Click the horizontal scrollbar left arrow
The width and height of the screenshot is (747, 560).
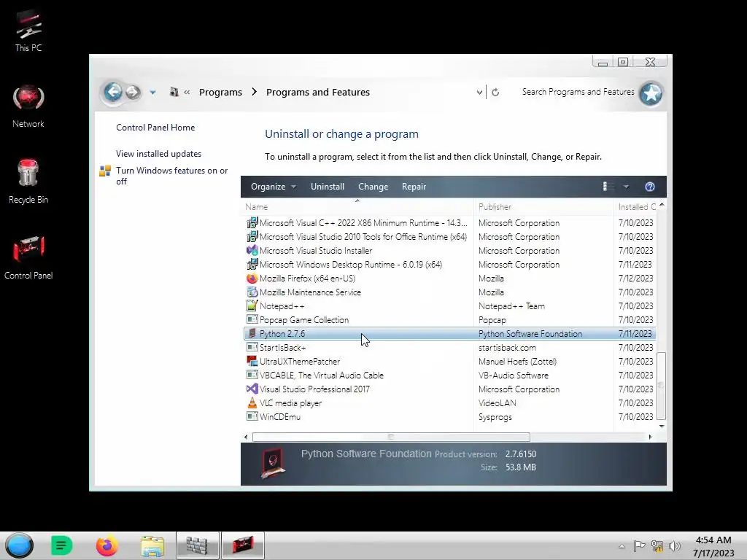point(246,437)
